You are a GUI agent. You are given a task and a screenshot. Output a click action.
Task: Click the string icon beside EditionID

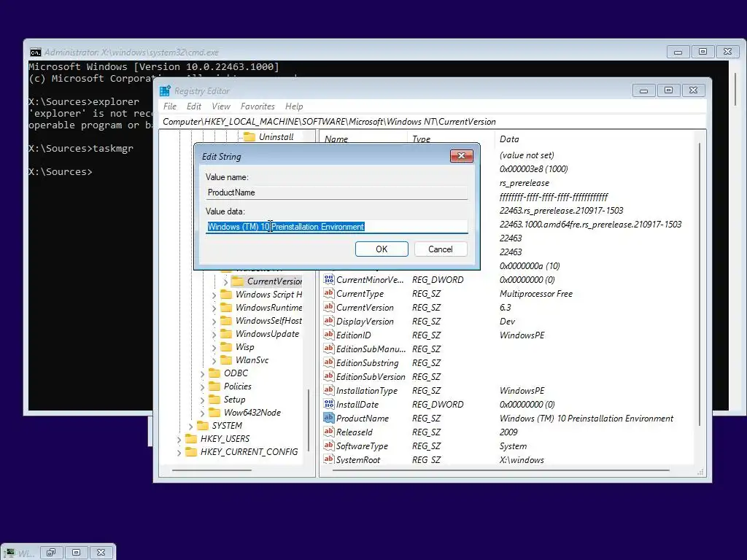[x=329, y=335]
